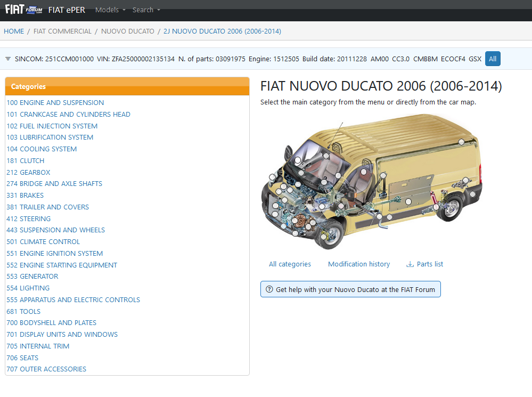
Task: Choose 381 TRAILER AND COVERS
Action: [x=48, y=207]
